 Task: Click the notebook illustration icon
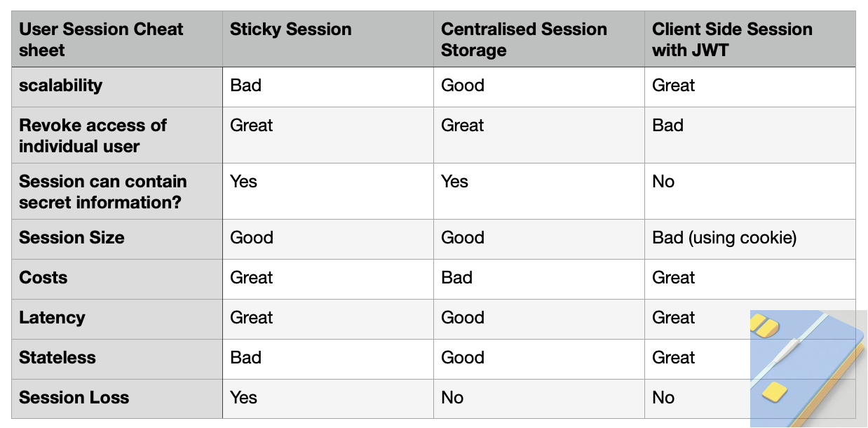pyautogui.click(x=808, y=369)
